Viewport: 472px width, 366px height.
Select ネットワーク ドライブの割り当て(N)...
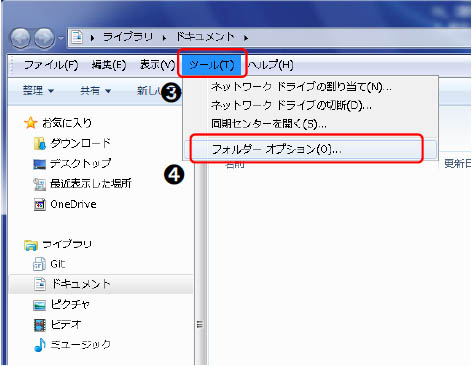[301, 87]
